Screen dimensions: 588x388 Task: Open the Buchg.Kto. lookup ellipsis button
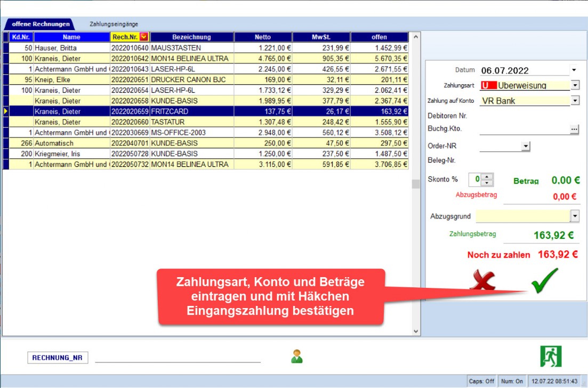click(574, 129)
